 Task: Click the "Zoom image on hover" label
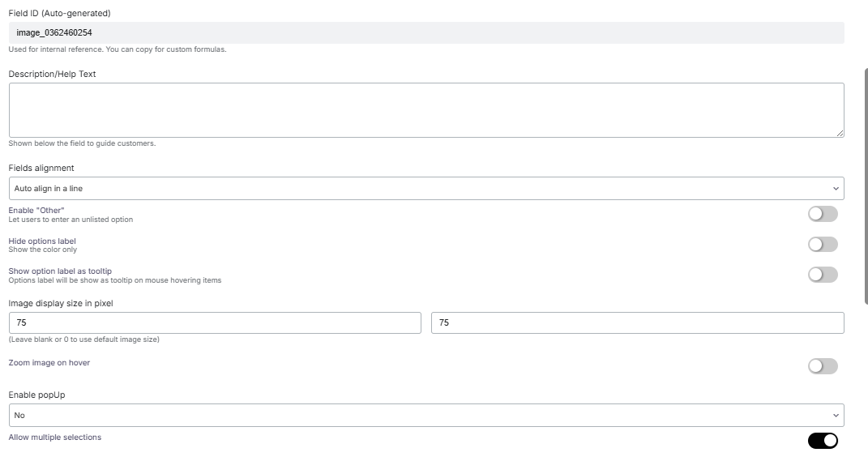(49, 363)
